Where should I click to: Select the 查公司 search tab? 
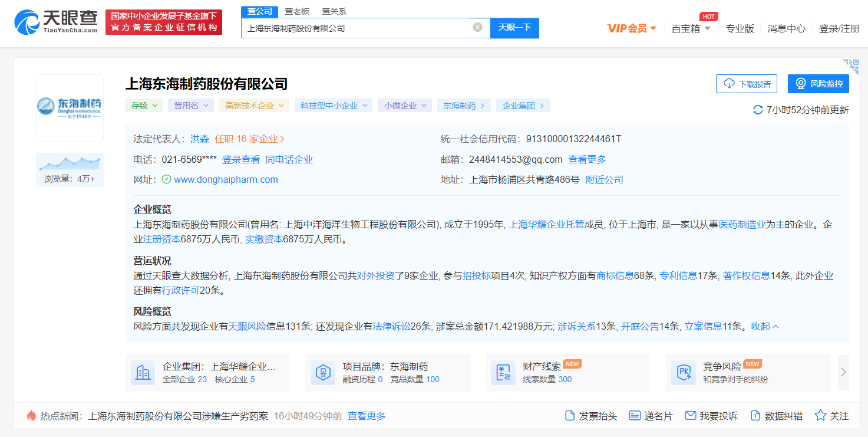point(260,11)
